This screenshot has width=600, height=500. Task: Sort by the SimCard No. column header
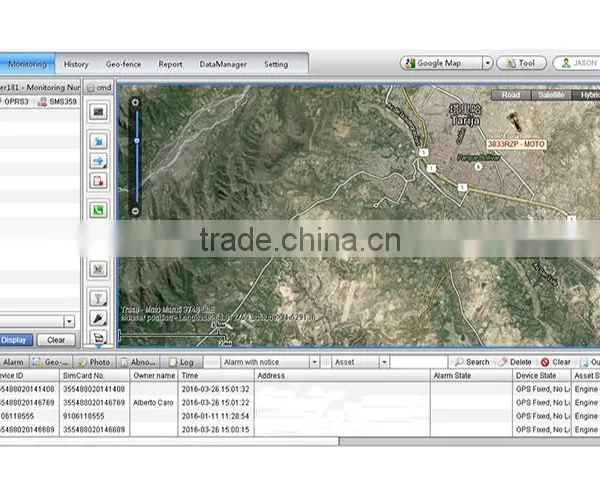94,376
